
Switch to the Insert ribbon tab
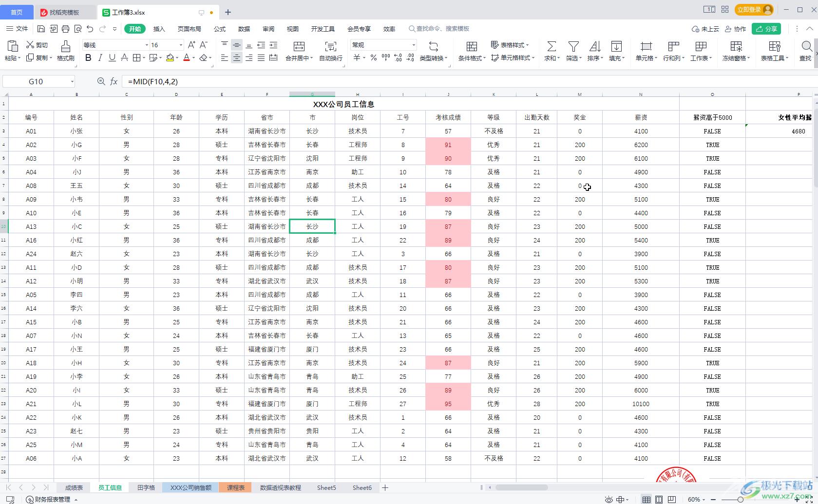coord(159,29)
